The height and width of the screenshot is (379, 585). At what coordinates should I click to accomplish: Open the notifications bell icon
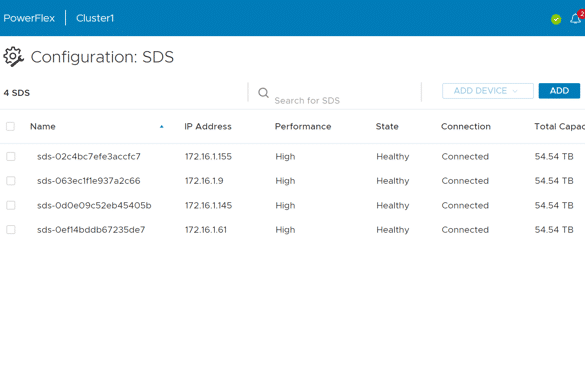click(x=575, y=18)
